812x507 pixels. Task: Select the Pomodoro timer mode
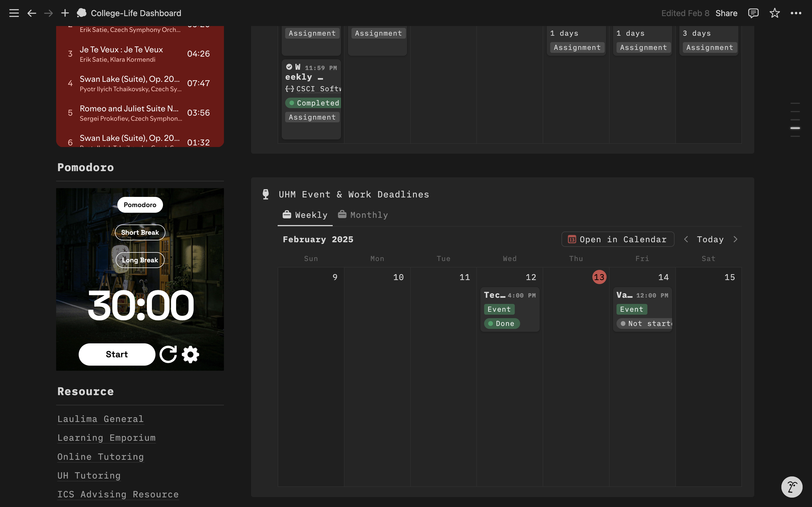click(140, 205)
